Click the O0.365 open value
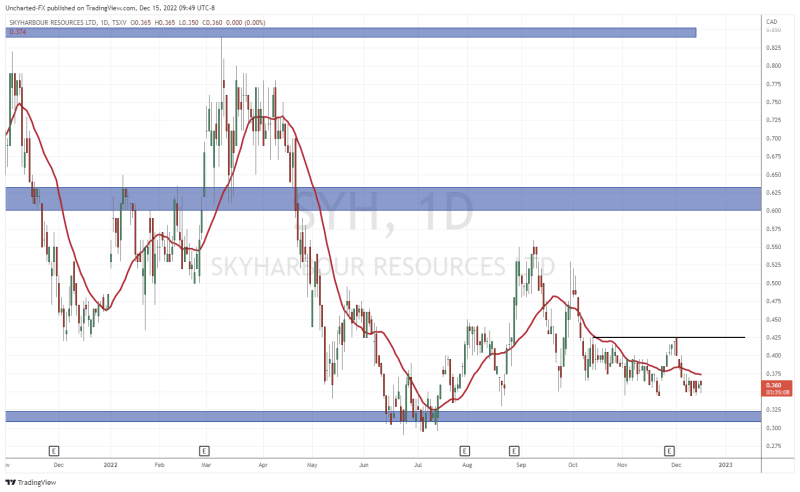Image resolution: width=800 pixels, height=492 pixels. click(x=140, y=22)
